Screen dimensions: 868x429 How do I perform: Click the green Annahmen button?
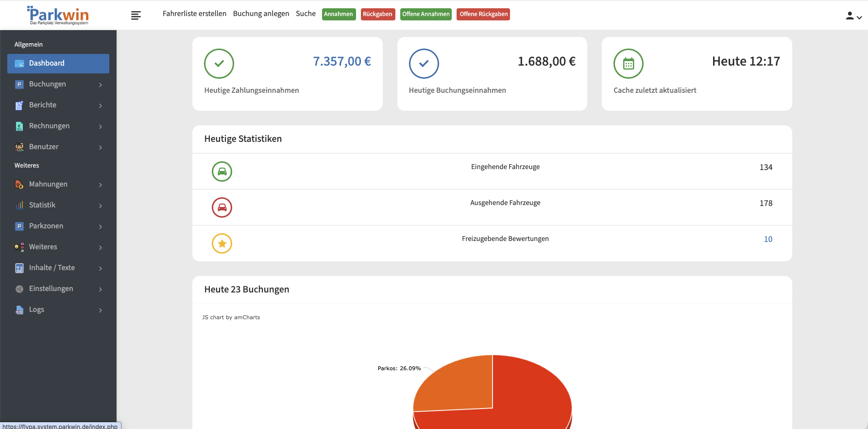(339, 14)
